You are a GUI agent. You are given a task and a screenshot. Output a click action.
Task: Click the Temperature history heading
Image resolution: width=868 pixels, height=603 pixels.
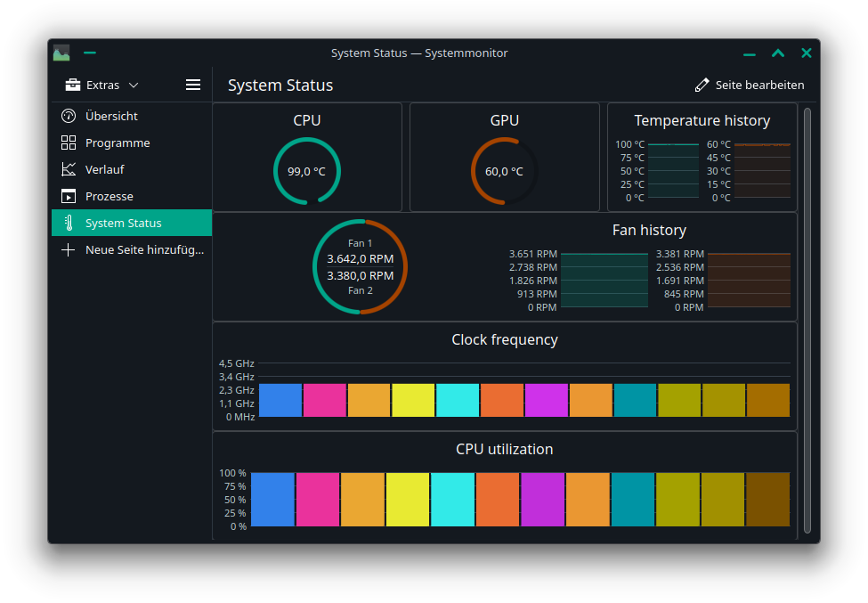[702, 120]
